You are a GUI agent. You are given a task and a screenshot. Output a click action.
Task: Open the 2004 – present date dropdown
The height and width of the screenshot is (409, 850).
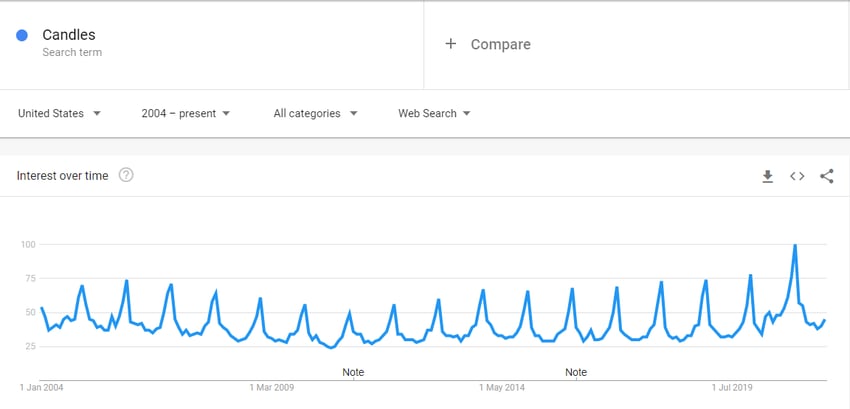tap(186, 113)
